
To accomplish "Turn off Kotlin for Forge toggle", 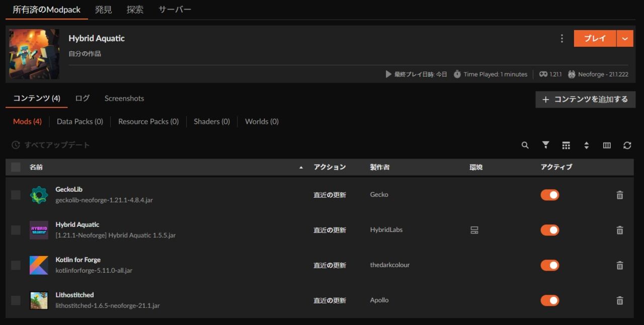I will tap(549, 265).
